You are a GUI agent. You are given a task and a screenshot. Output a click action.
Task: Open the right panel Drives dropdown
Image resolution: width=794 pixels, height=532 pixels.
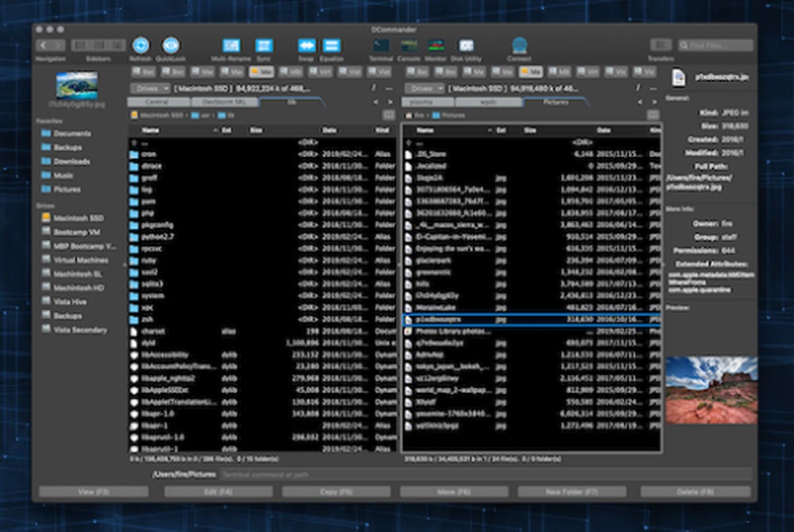pos(425,88)
